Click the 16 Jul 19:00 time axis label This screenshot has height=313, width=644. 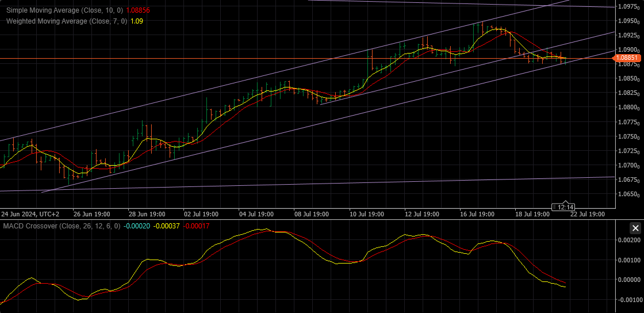(477, 215)
